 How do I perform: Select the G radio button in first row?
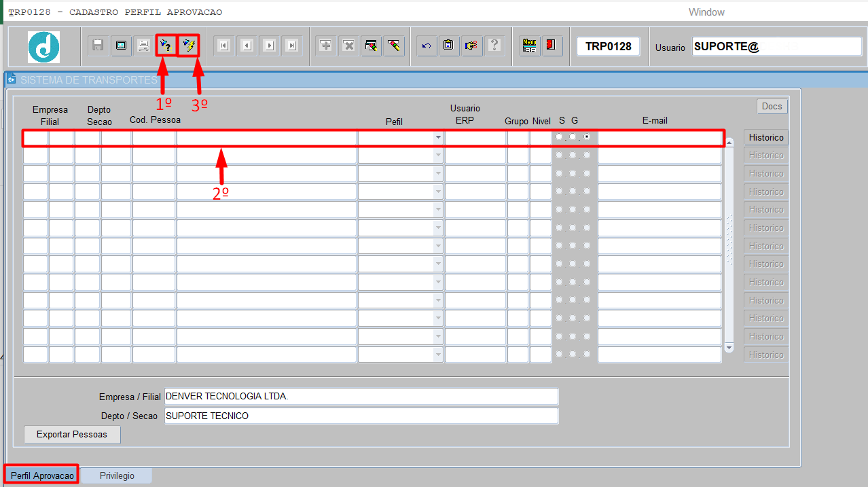tap(573, 137)
